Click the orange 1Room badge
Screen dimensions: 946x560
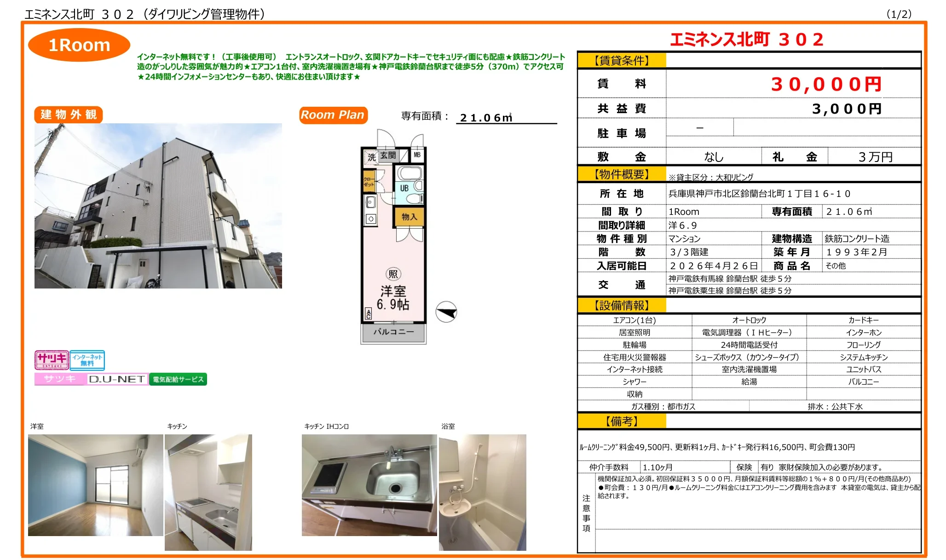pos(79,45)
